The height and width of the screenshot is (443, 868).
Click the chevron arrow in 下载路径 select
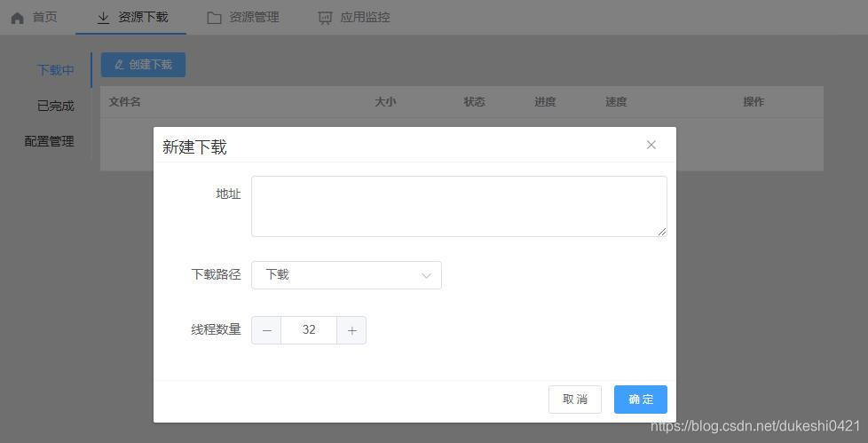(x=426, y=275)
